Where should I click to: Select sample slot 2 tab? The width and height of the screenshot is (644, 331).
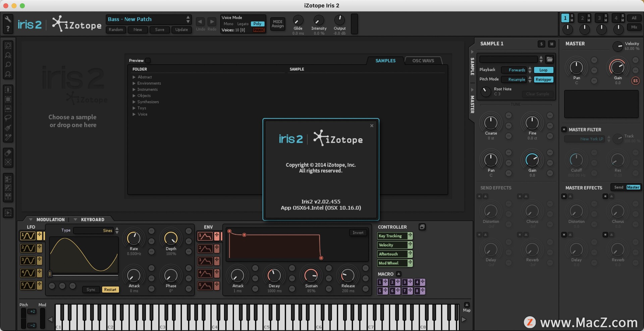(582, 18)
